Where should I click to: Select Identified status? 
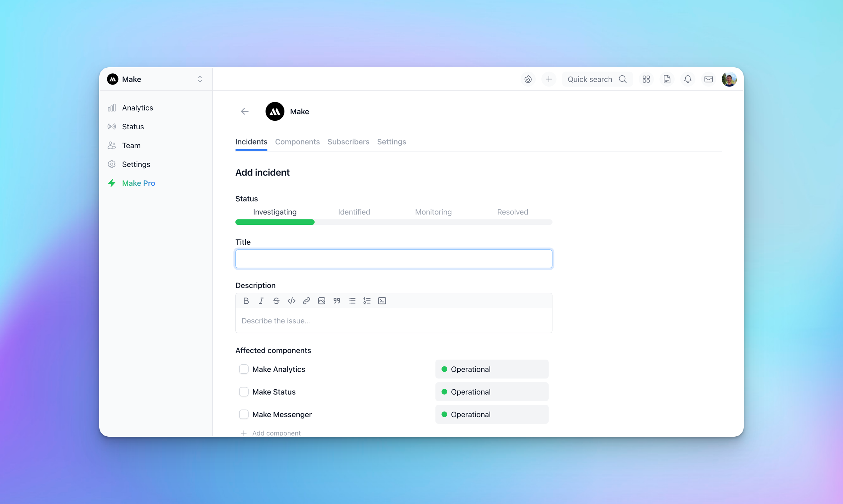(x=354, y=212)
